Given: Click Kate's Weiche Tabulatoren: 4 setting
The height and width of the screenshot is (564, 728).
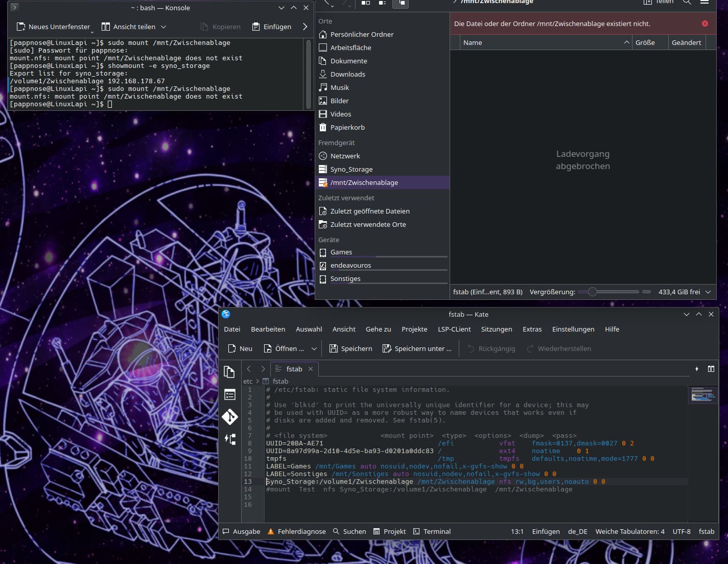Looking at the screenshot, I should point(630,531).
